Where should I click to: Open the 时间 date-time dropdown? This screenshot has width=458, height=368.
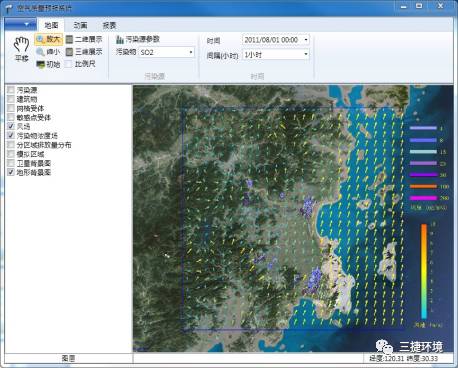pyautogui.click(x=276, y=40)
